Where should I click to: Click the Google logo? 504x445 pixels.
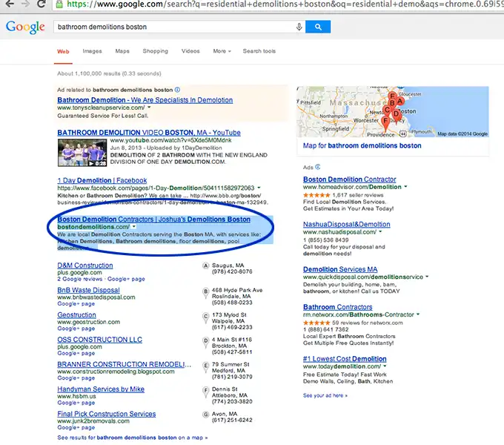25,27
